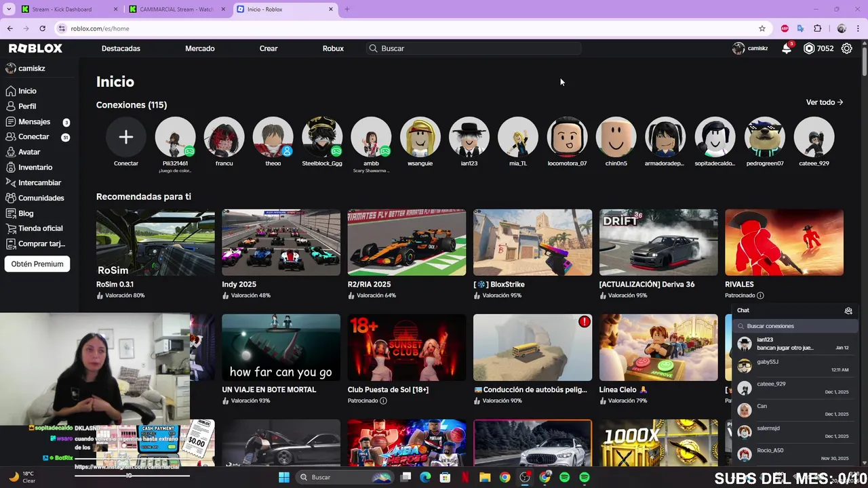This screenshot has height=488, width=868.
Task: Open chat conversation with gabySSJ
Action: [x=795, y=365]
